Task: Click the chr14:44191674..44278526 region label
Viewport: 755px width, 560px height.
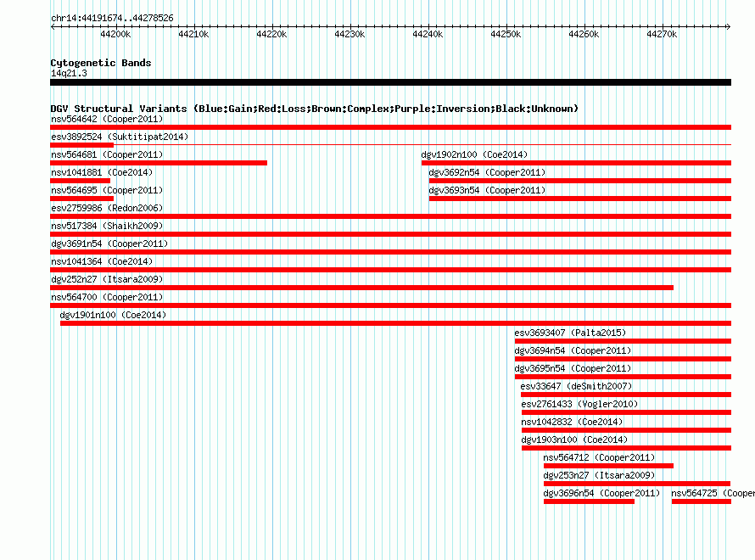Action: 112,19
